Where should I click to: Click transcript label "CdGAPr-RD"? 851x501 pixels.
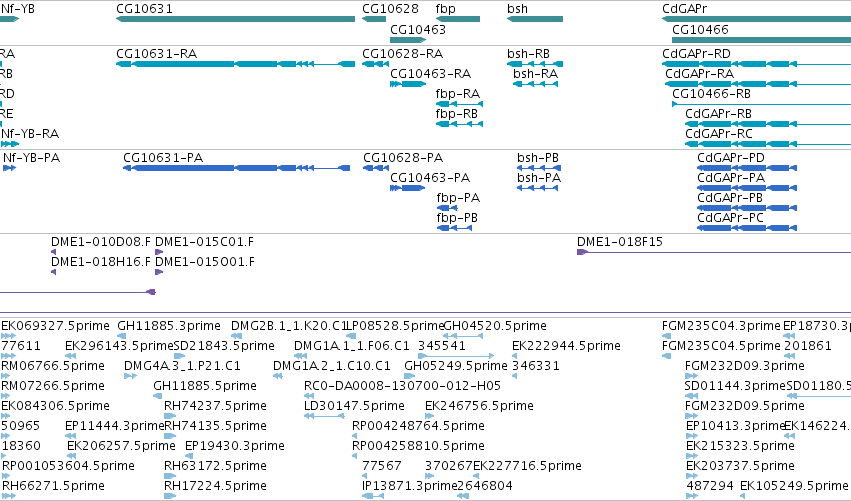click(696, 54)
